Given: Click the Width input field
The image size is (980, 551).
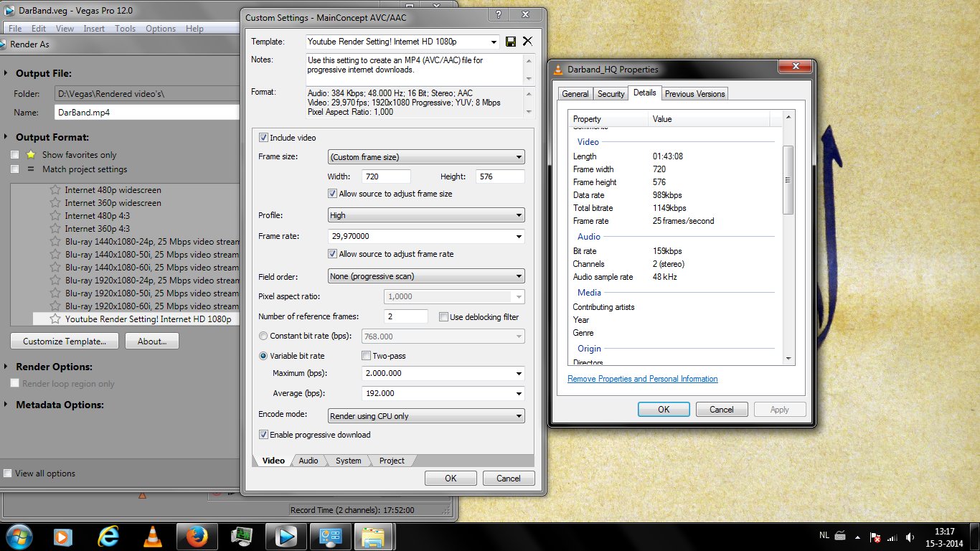Looking at the screenshot, I should 387,176.
